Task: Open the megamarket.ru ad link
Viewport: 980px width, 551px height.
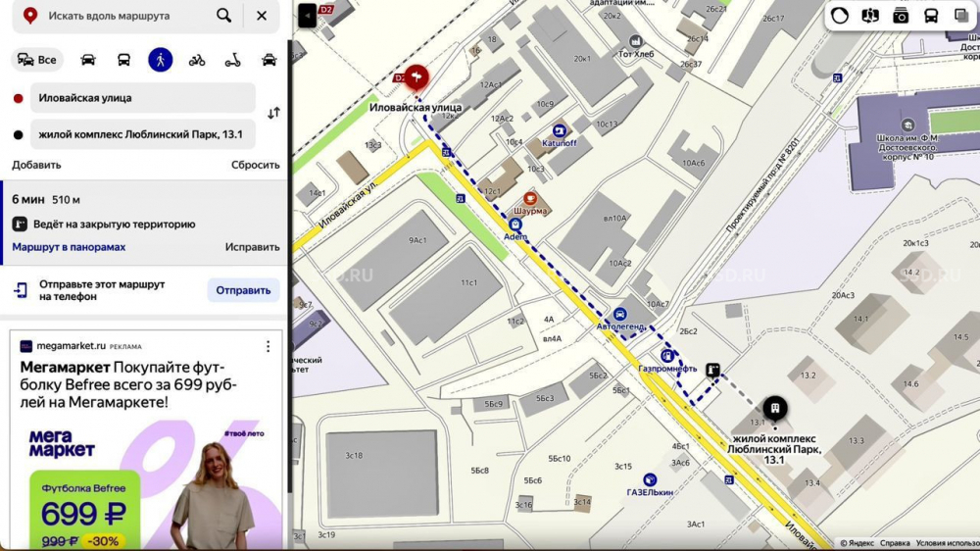Action: point(71,346)
